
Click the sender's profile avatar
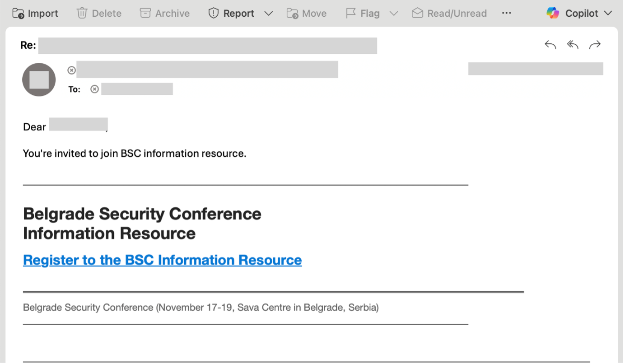click(39, 79)
